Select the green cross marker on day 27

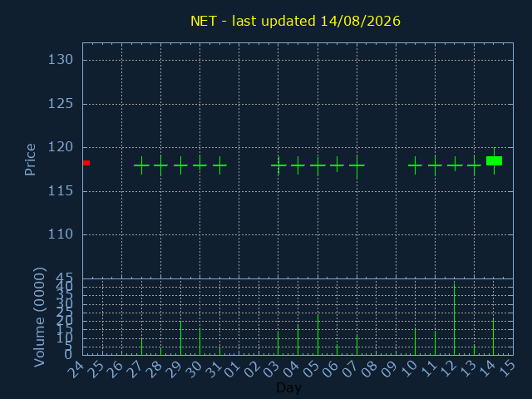[x=141, y=165]
